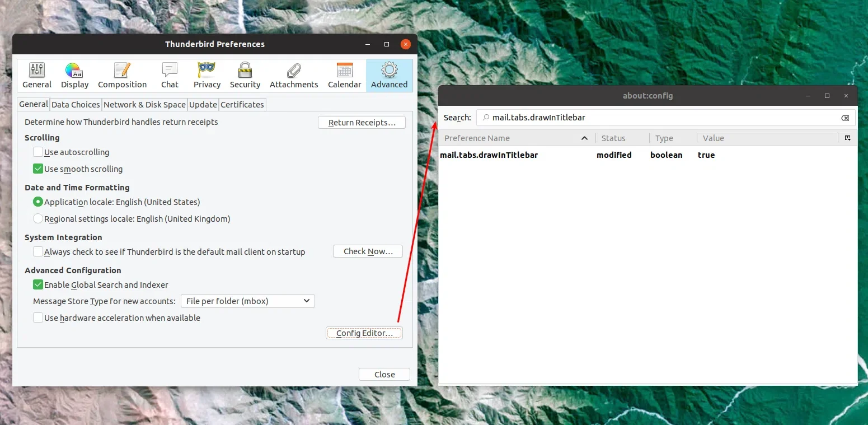Viewport: 868px width, 425px height.
Task: Sort by the Status column header
Action: 622,138
